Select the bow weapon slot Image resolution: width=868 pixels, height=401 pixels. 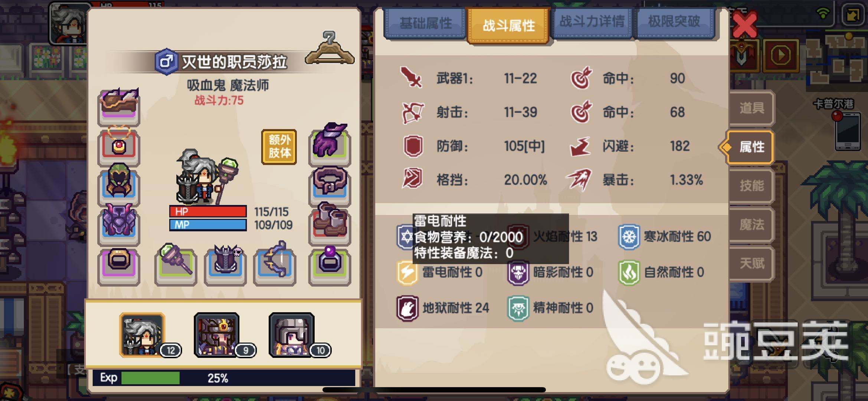pos(275,264)
